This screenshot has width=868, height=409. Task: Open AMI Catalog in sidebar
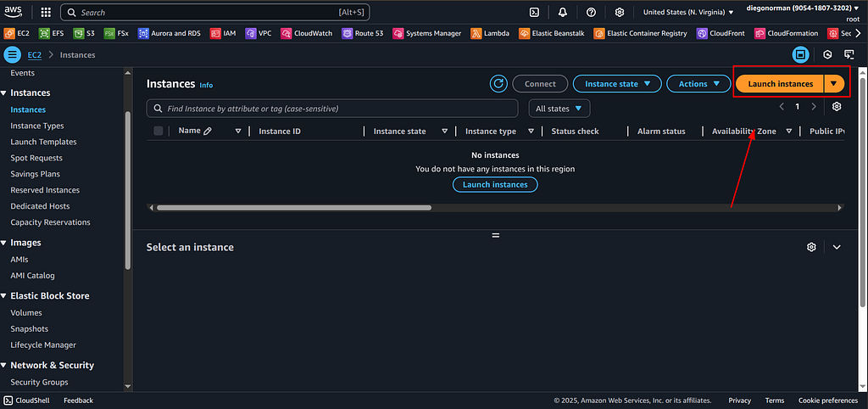tap(33, 276)
